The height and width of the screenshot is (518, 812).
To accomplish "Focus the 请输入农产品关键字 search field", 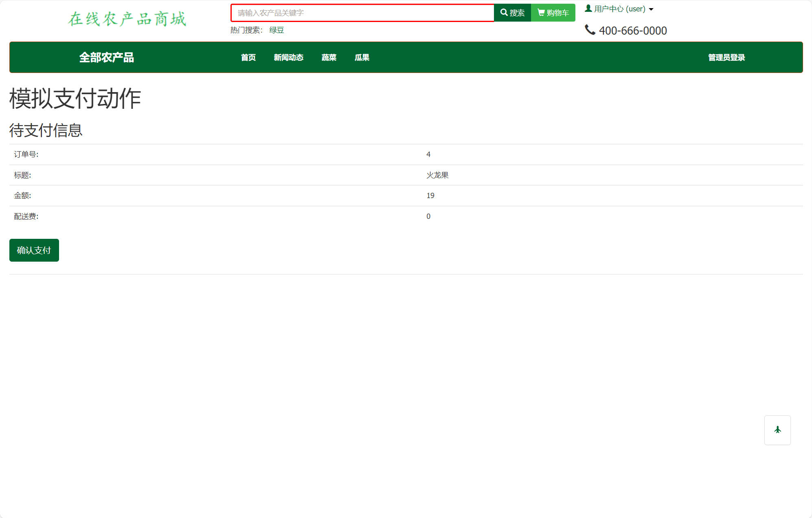I will (362, 13).
